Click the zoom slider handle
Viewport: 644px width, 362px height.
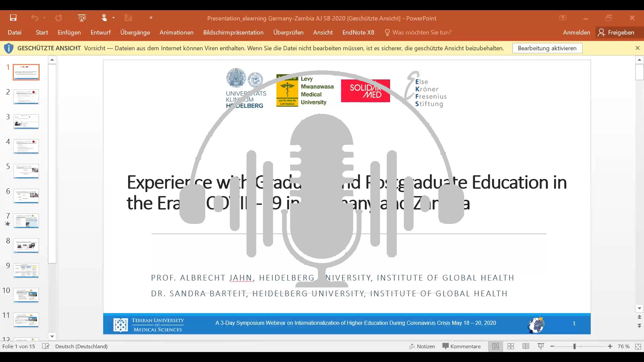pyautogui.click(x=575, y=346)
